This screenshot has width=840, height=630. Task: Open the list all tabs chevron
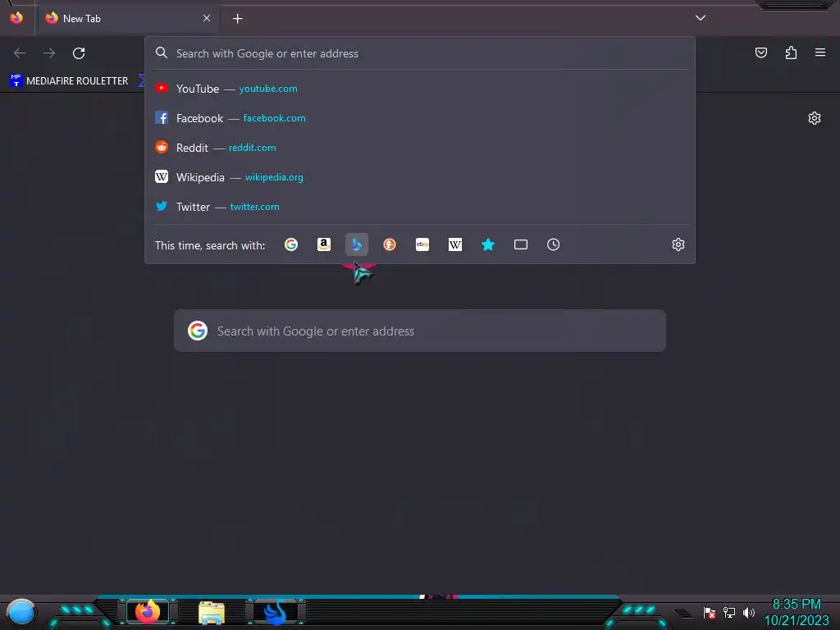701,18
